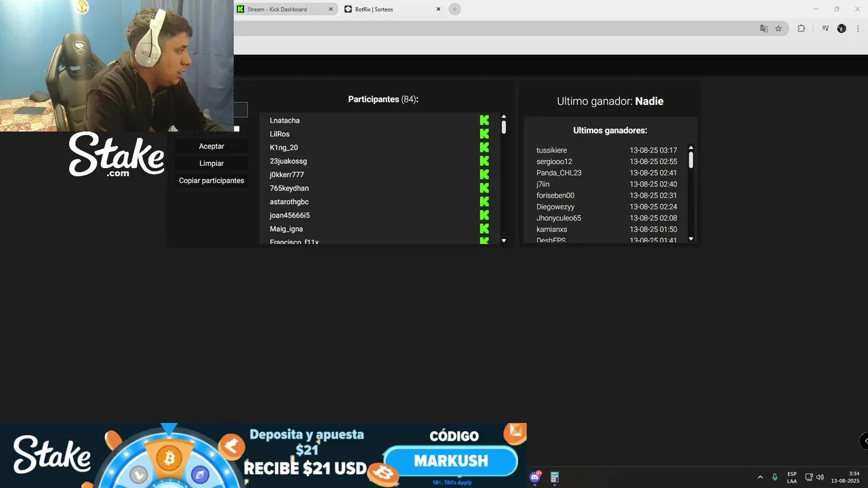Close the Stream - Kick Dashboard tab
The height and width of the screenshot is (488, 868).
(x=331, y=9)
